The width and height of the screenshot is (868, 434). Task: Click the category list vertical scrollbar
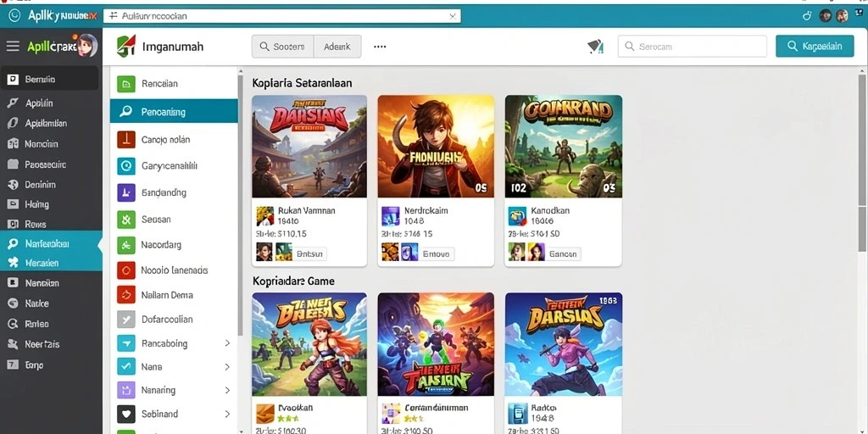(x=240, y=205)
